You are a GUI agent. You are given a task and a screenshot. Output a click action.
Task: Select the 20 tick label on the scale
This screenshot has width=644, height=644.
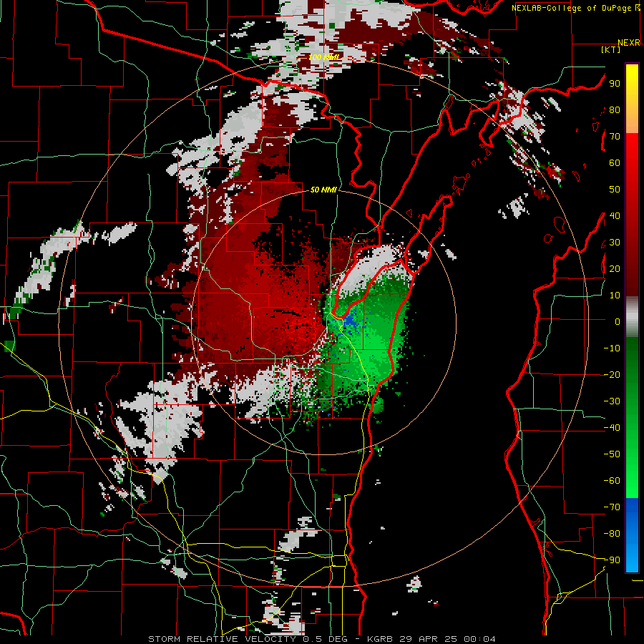tap(615, 268)
